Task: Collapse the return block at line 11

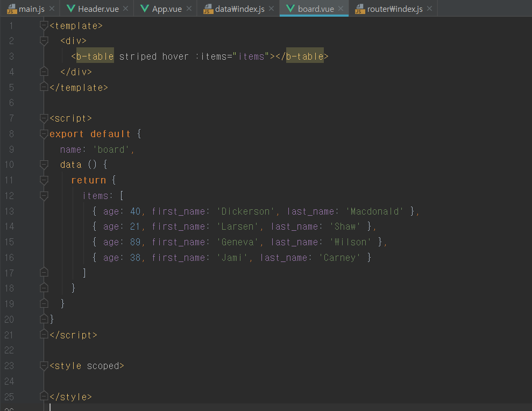Action: tap(44, 180)
